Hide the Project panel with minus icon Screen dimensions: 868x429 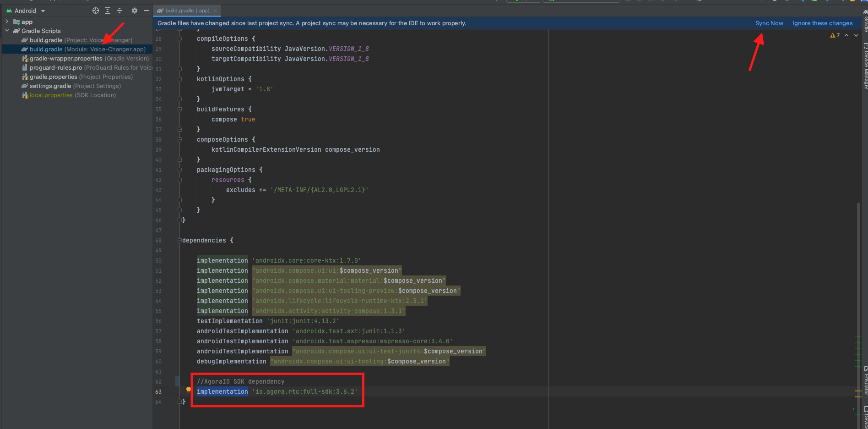(146, 11)
